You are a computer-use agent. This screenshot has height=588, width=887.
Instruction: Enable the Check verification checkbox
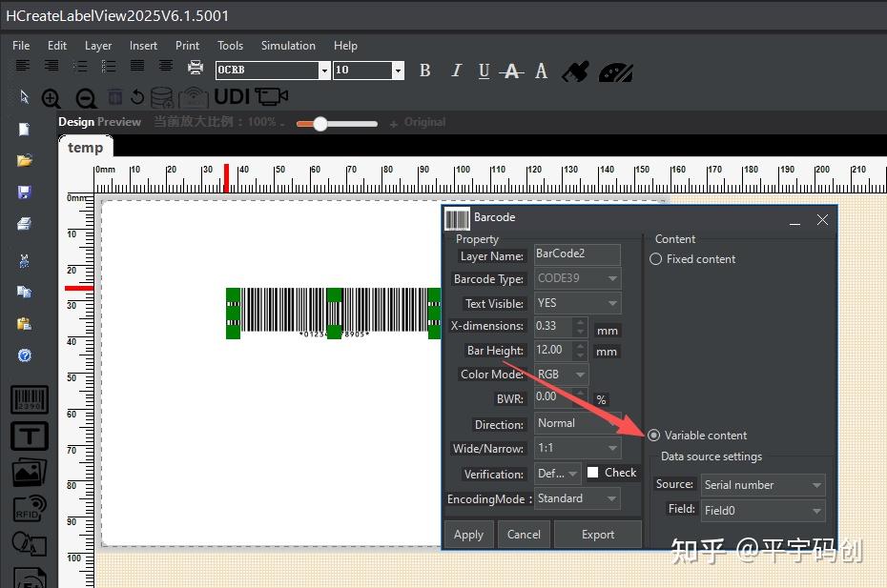pos(593,473)
